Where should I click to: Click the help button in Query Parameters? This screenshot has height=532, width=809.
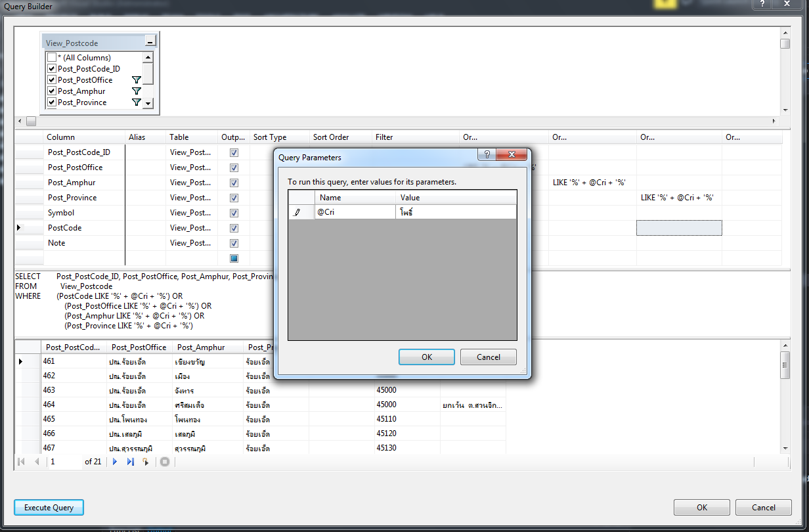click(487, 155)
